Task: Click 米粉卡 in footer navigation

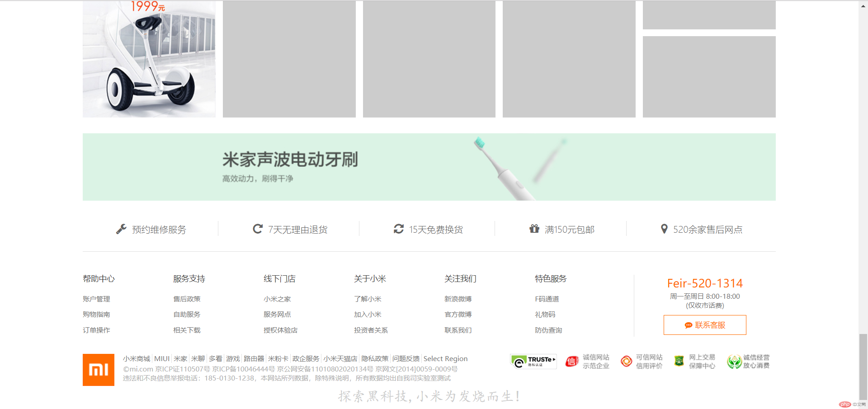Action: pyautogui.click(x=278, y=358)
